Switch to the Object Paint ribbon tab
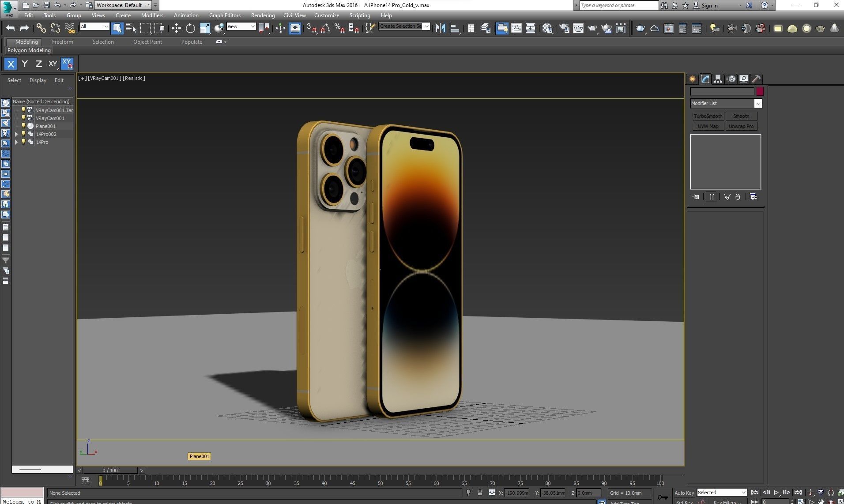 tap(147, 42)
